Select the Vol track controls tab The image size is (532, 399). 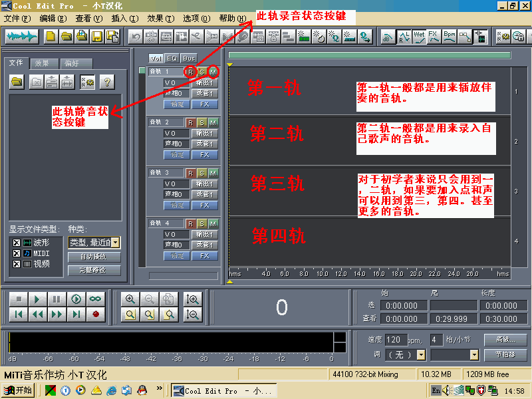pyautogui.click(x=156, y=59)
